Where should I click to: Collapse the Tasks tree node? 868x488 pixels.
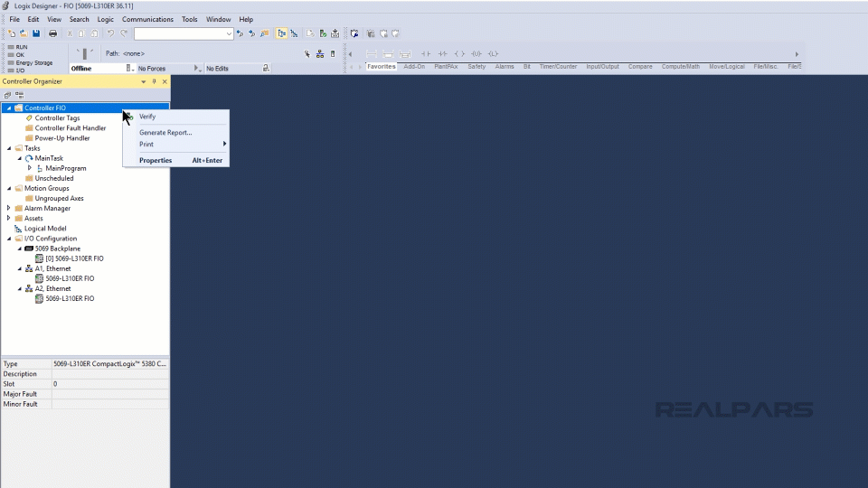[x=9, y=148]
